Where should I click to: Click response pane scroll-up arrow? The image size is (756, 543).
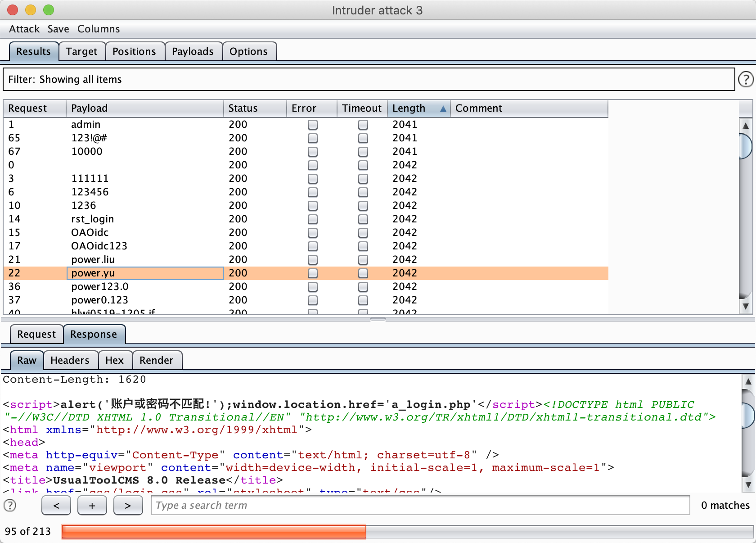click(748, 381)
